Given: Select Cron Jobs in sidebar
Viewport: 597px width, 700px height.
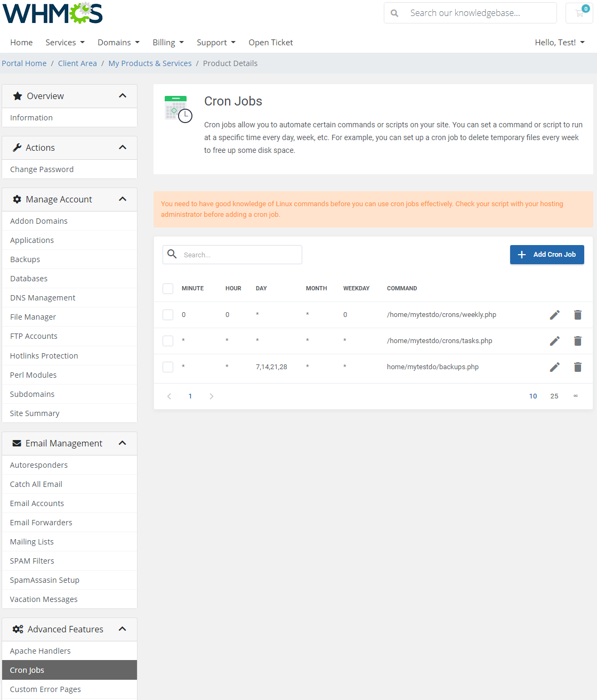Looking at the screenshot, I should [x=69, y=670].
